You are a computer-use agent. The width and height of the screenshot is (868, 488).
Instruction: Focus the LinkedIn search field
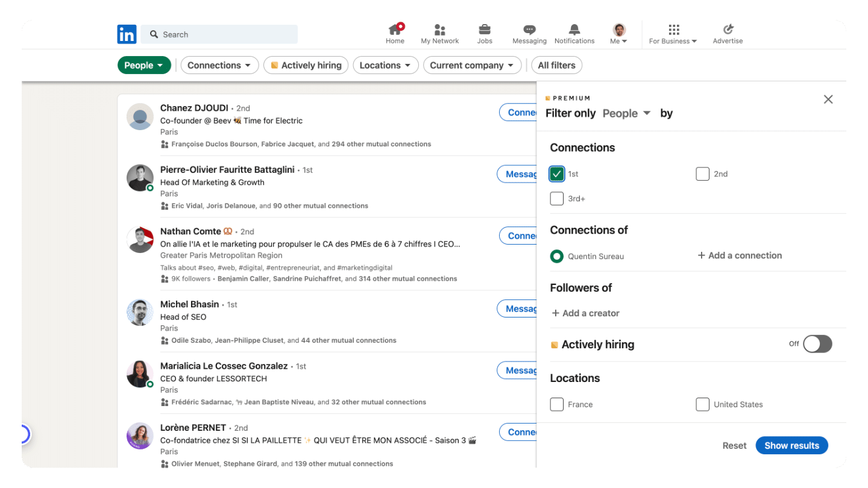(219, 34)
